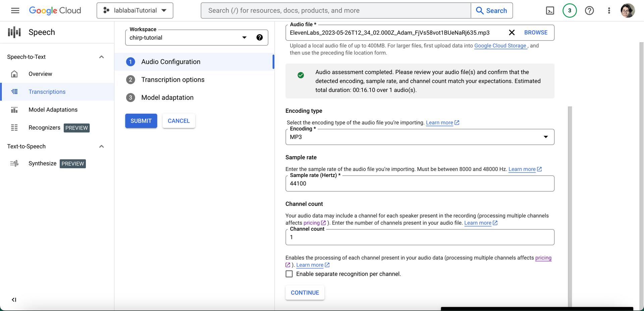
Task: Click the user account avatar
Action: (x=628, y=11)
